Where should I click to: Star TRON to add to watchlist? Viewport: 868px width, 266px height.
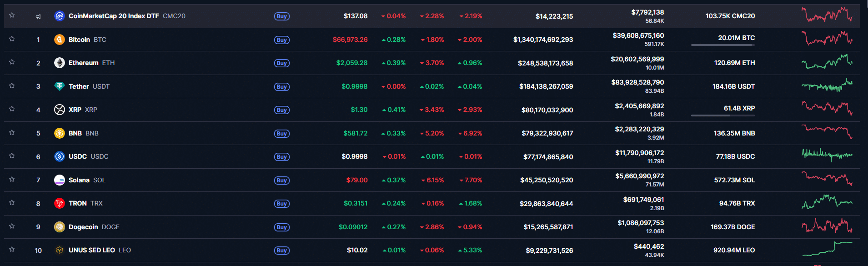[x=12, y=202]
